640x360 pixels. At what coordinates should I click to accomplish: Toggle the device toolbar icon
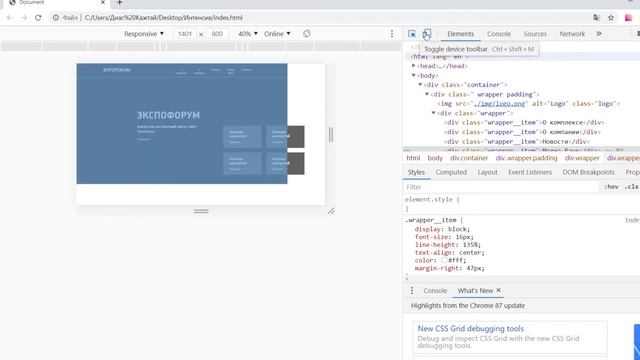[427, 34]
